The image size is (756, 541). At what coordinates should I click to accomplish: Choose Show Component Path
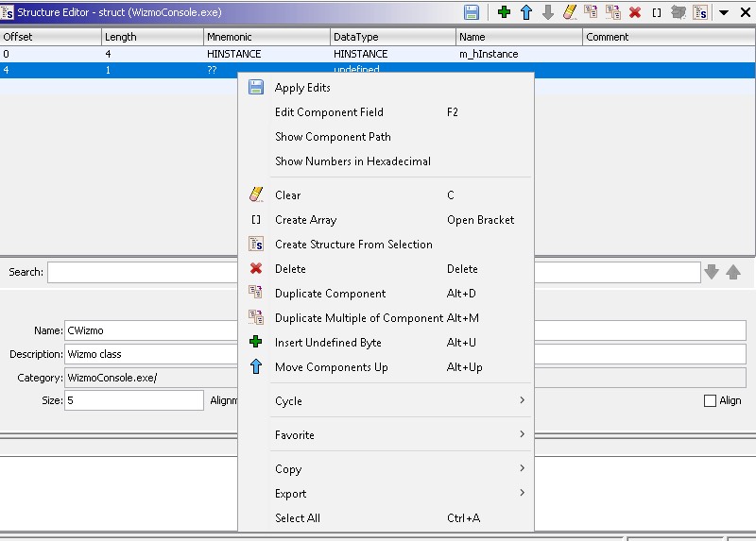pos(386,137)
